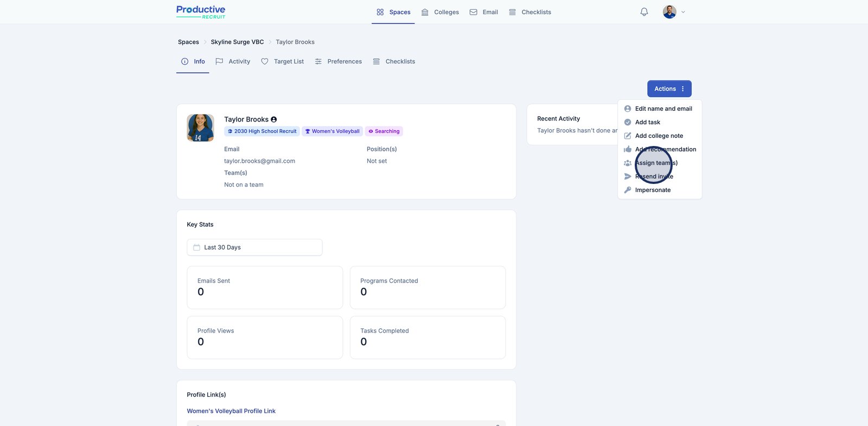Open the Target List tab

click(283, 62)
